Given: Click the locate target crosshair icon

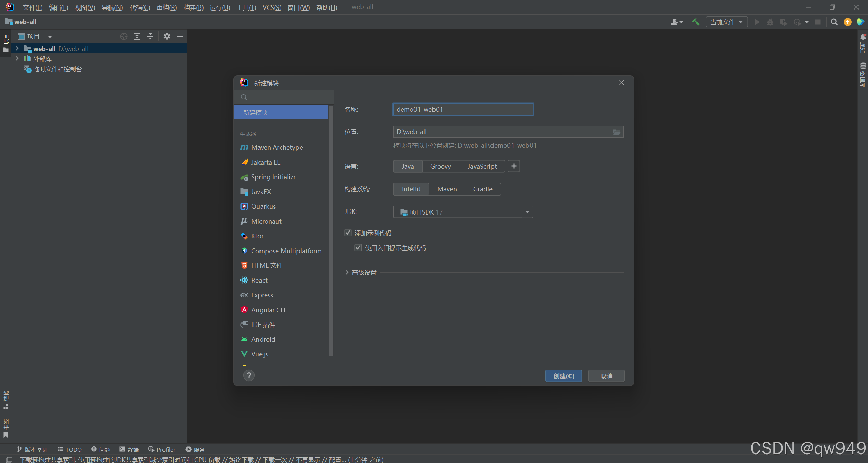Looking at the screenshot, I should coord(124,36).
